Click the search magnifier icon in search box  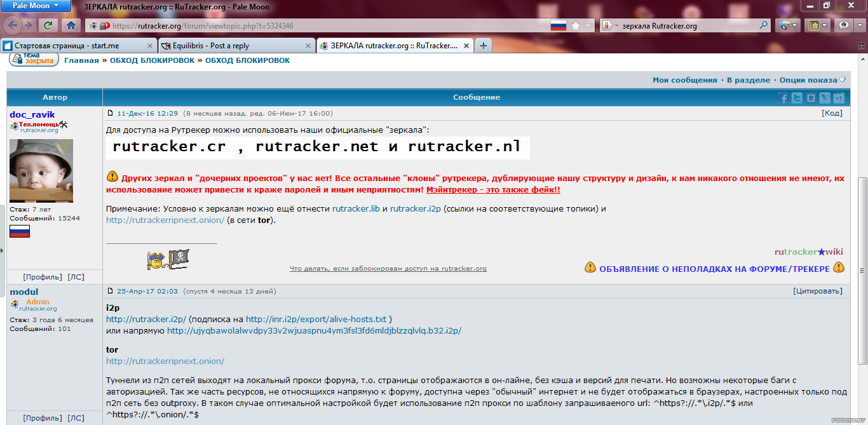click(764, 26)
